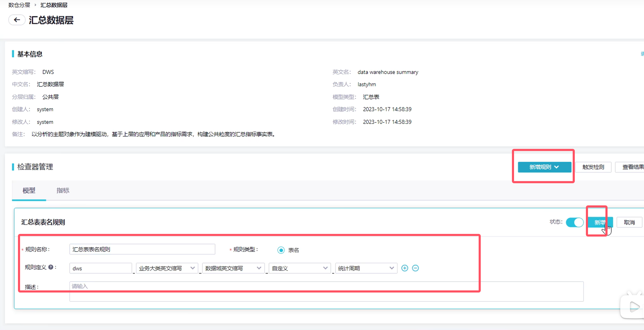Click the 取消 button

click(629, 222)
